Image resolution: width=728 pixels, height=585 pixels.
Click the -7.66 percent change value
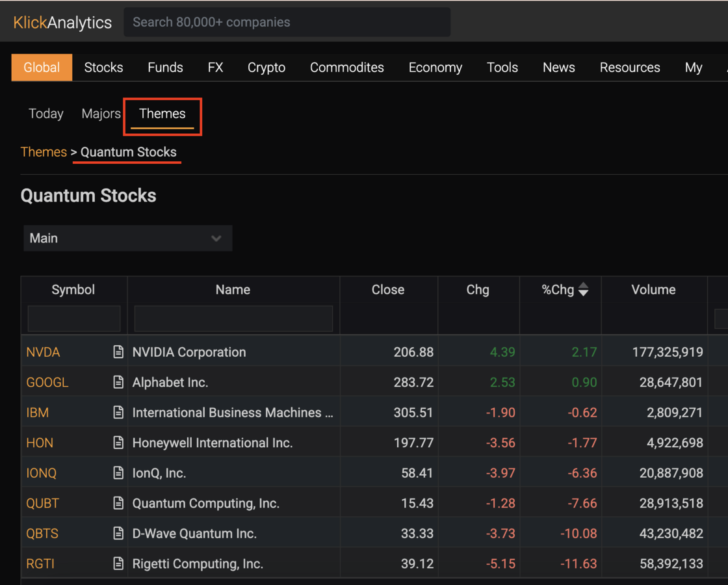tap(582, 503)
